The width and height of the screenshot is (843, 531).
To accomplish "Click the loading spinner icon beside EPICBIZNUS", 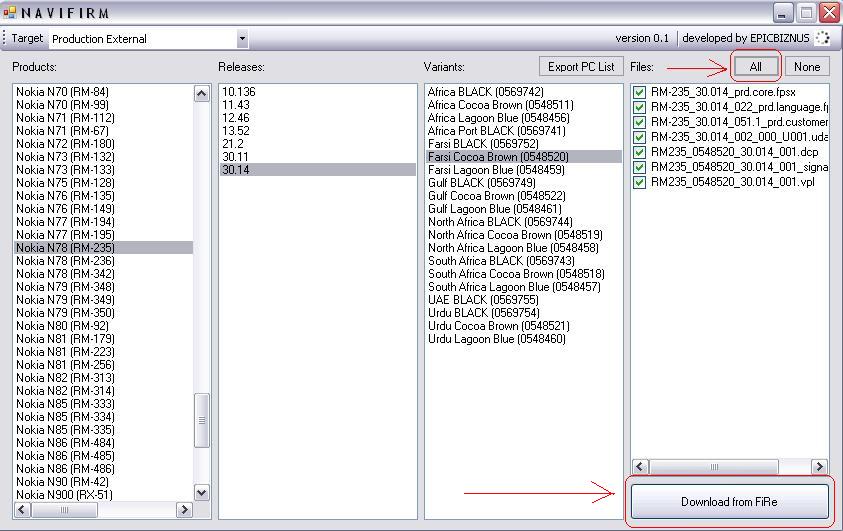I will tap(822, 38).
